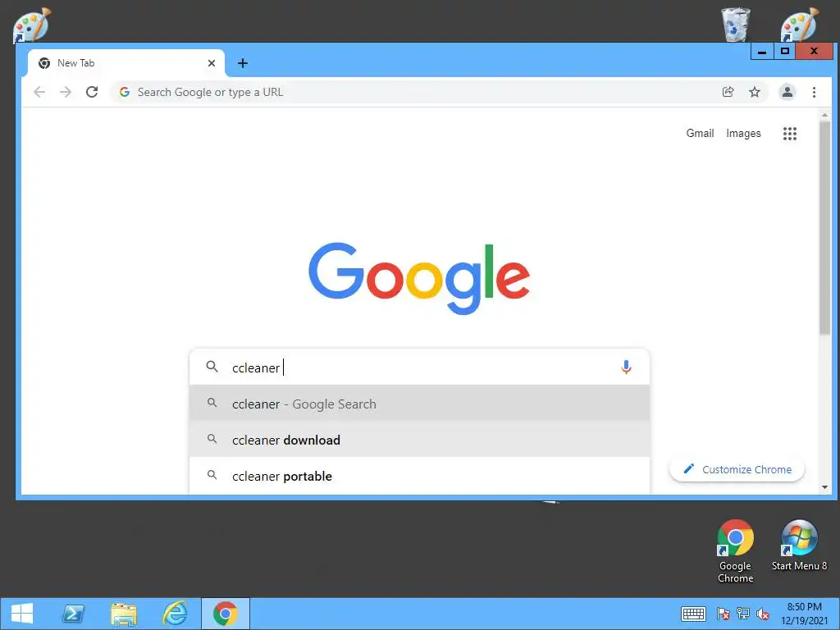Click the muted speaker tray icon
The width and height of the screenshot is (840, 630).
(x=763, y=614)
